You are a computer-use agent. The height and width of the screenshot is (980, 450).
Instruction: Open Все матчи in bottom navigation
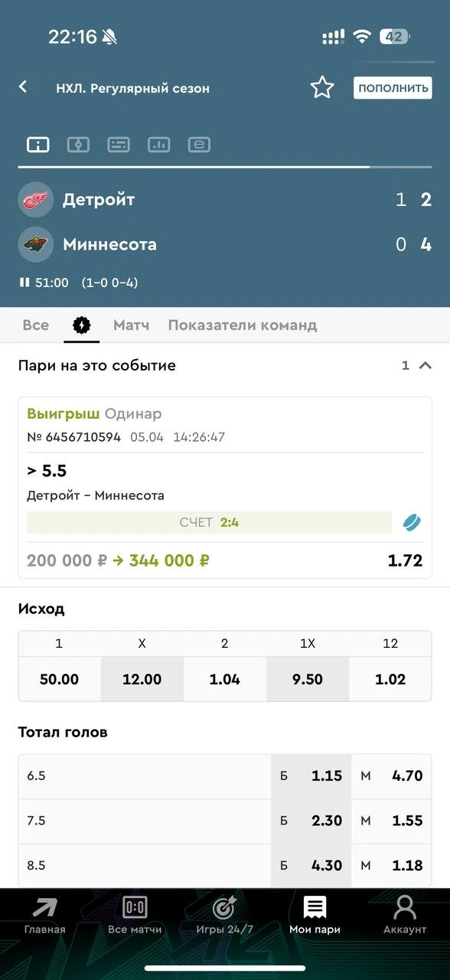[135, 915]
